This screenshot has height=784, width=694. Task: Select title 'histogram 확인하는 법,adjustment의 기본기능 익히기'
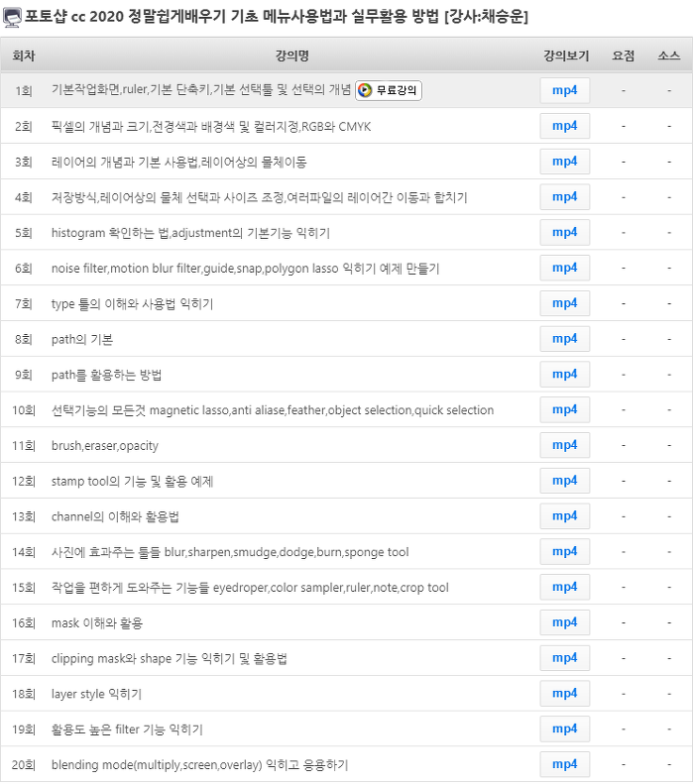(190, 233)
